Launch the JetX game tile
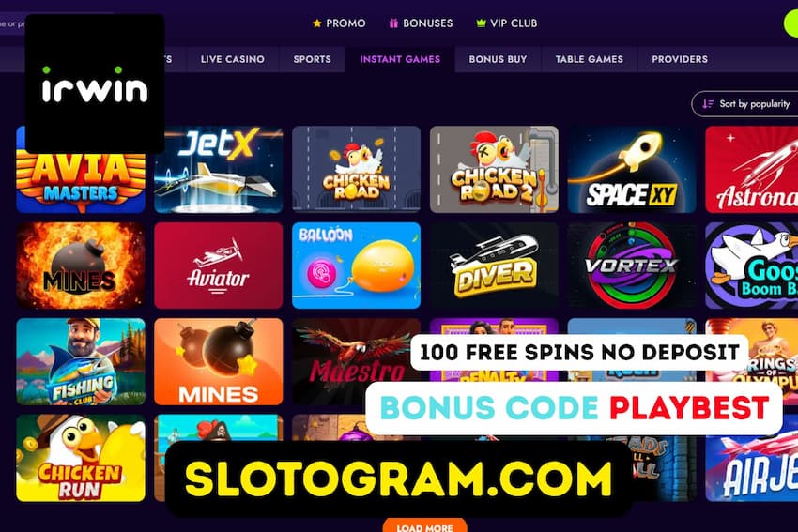The image size is (798, 532). [219, 170]
